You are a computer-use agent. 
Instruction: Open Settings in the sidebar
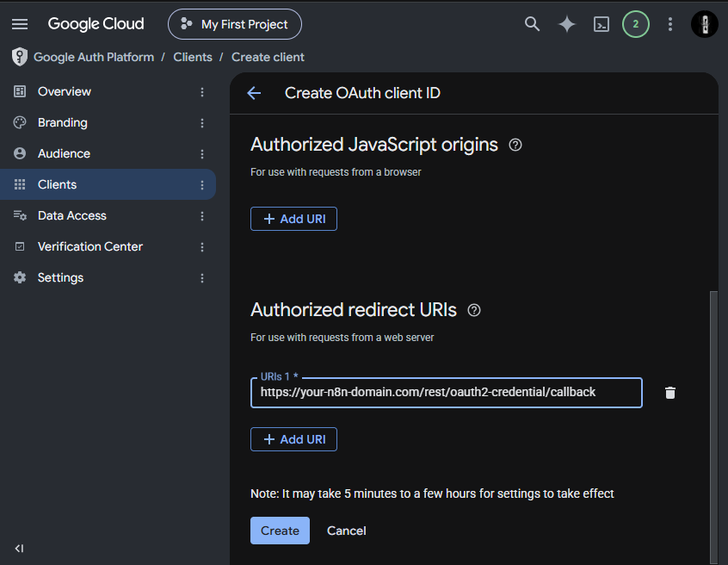tap(108, 277)
